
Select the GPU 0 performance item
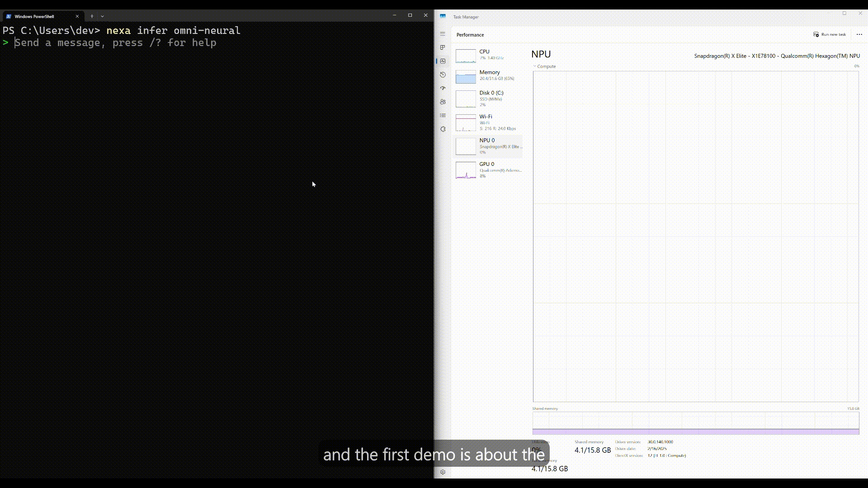(488, 170)
